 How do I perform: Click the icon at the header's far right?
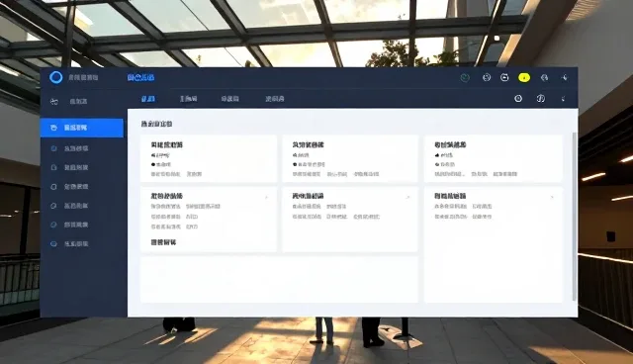(565, 77)
